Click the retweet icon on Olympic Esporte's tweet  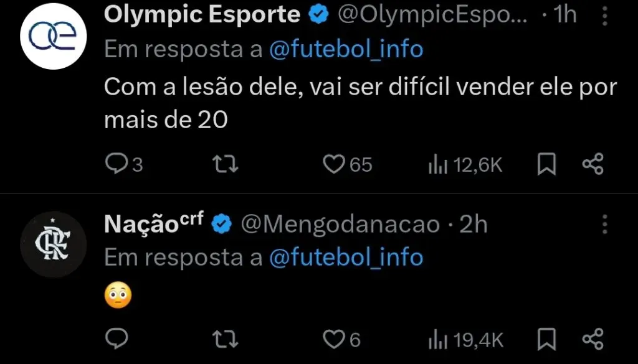click(x=224, y=164)
